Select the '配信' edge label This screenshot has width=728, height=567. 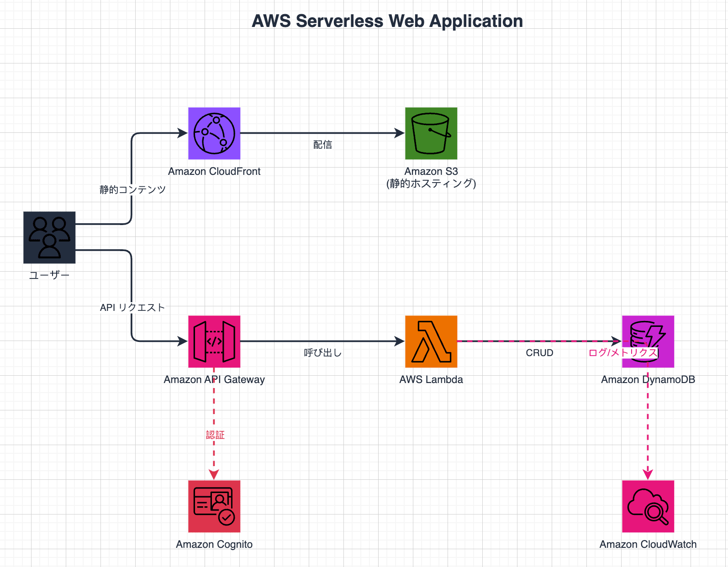tap(322, 145)
